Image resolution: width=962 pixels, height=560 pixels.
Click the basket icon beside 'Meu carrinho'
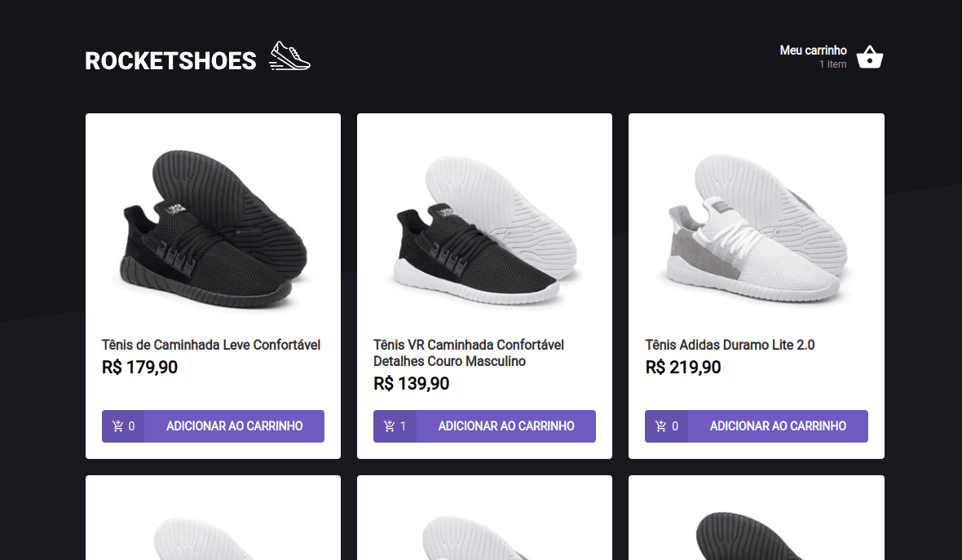pyautogui.click(x=869, y=56)
